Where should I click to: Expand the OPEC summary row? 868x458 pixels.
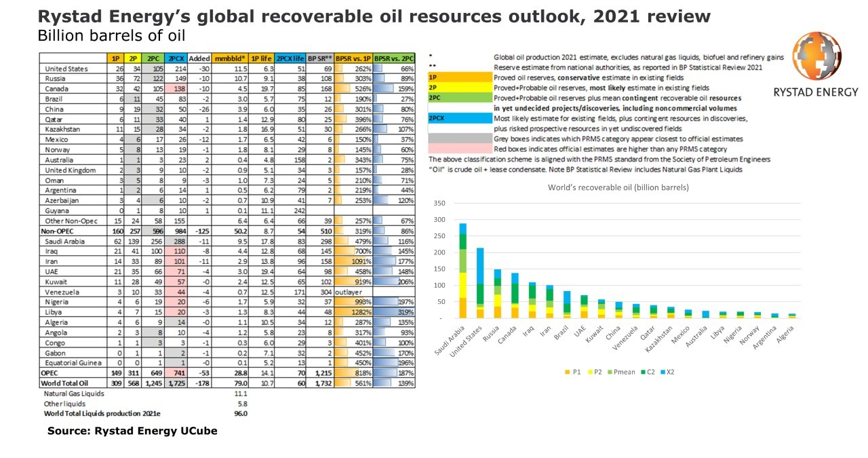49,373
